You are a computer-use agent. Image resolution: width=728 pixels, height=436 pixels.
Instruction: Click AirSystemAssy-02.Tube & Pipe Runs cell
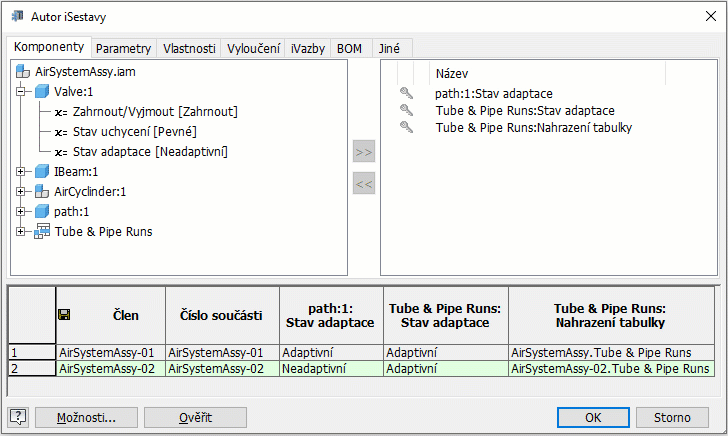(x=611, y=368)
